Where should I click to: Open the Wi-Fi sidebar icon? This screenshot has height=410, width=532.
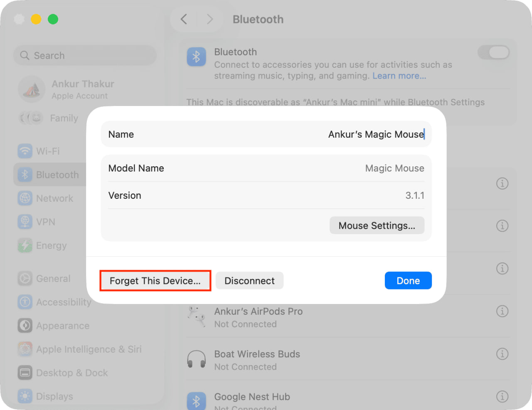25,151
